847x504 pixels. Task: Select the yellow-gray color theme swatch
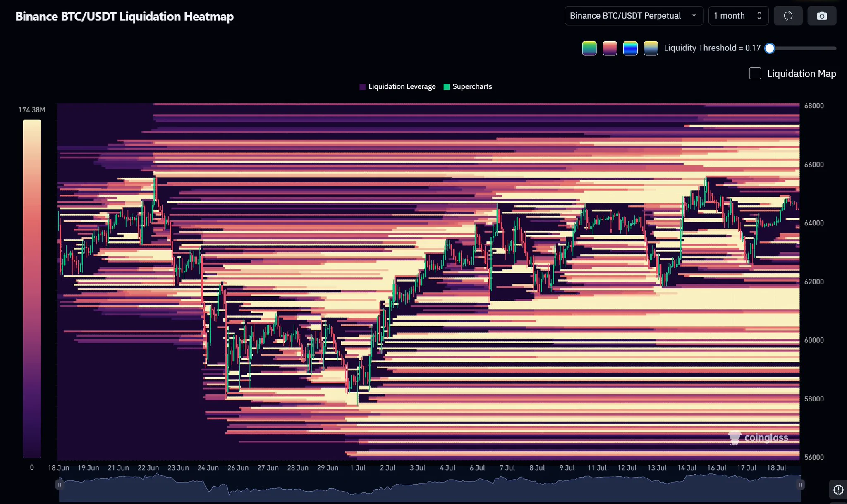coord(651,48)
